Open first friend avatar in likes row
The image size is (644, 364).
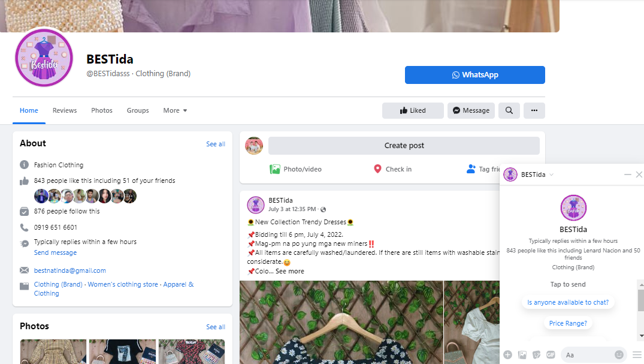[41, 196]
